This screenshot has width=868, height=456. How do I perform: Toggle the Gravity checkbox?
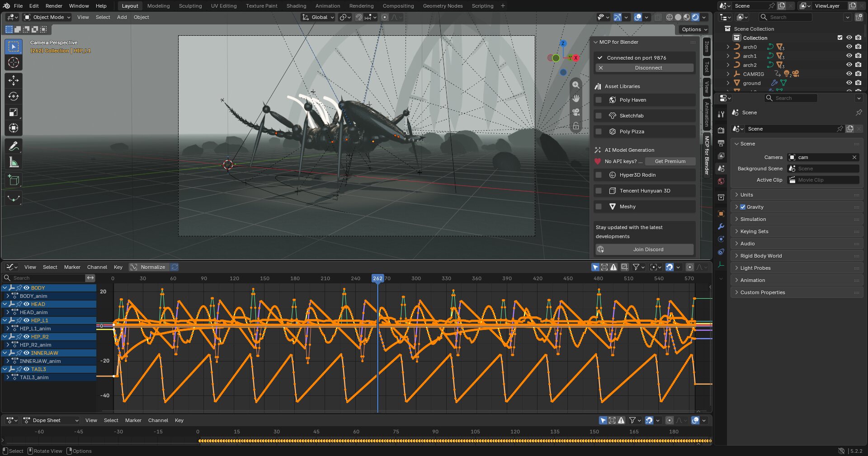coord(743,207)
